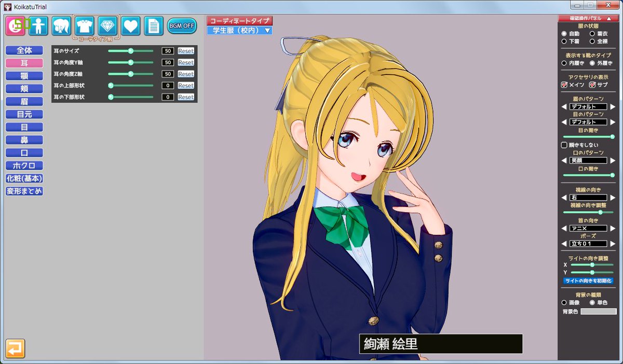Select 着衣 clothing state radio

[592, 33]
